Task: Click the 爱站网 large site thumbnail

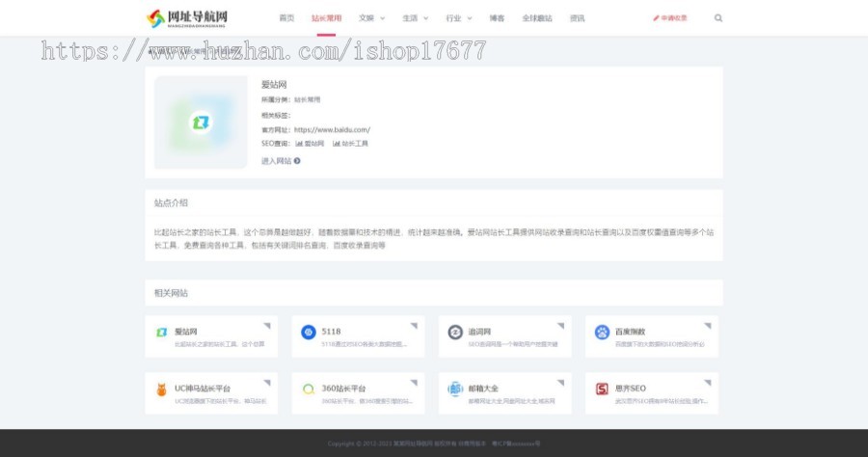Action: tap(201, 122)
